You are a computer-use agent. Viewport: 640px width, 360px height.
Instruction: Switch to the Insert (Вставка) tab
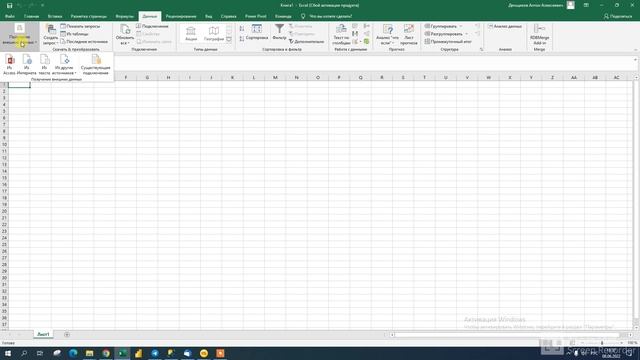(x=55, y=16)
